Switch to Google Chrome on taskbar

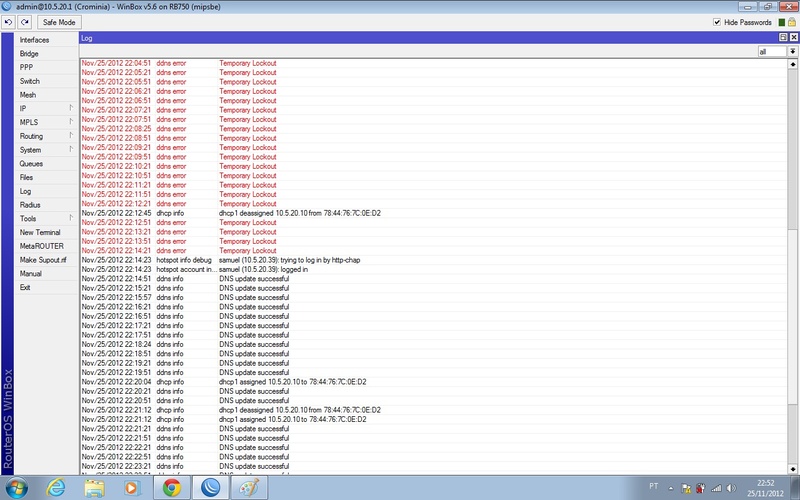click(x=172, y=488)
